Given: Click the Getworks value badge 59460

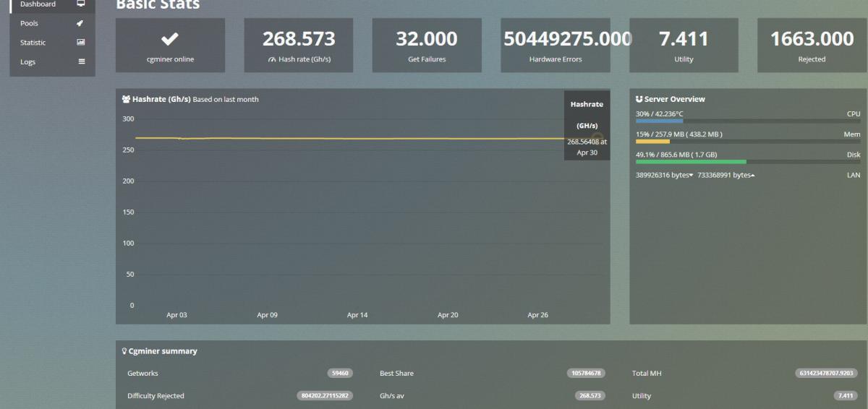Looking at the screenshot, I should [340, 374].
